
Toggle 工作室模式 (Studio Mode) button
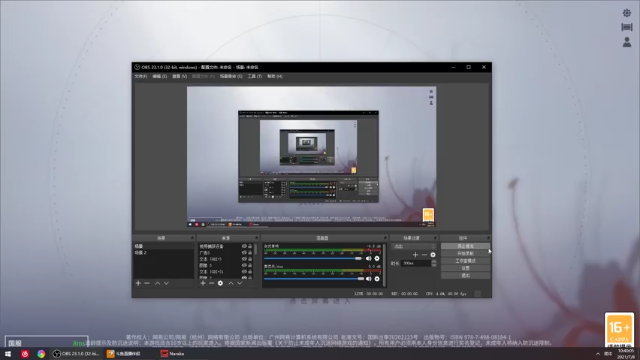pyautogui.click(x=465, y=261)
